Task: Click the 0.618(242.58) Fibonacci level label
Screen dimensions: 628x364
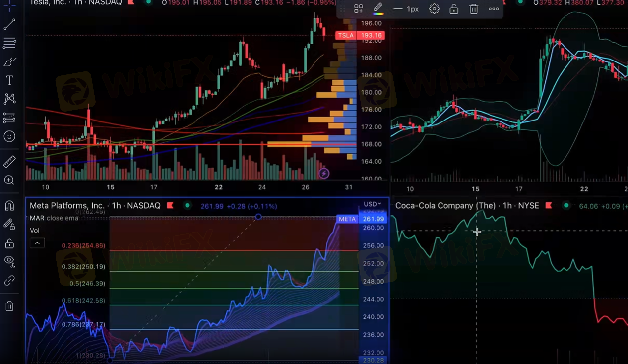Action: tap(83, 301)
